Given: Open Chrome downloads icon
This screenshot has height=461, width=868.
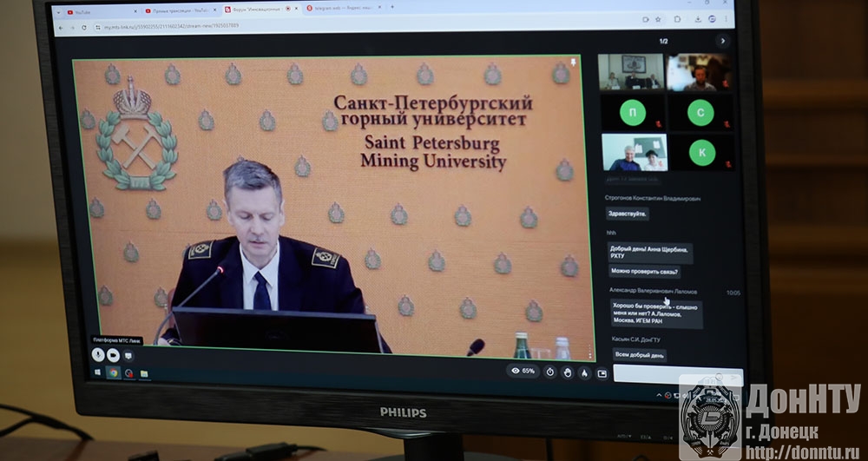Looking at the screenshot, I should coord(698,19).
